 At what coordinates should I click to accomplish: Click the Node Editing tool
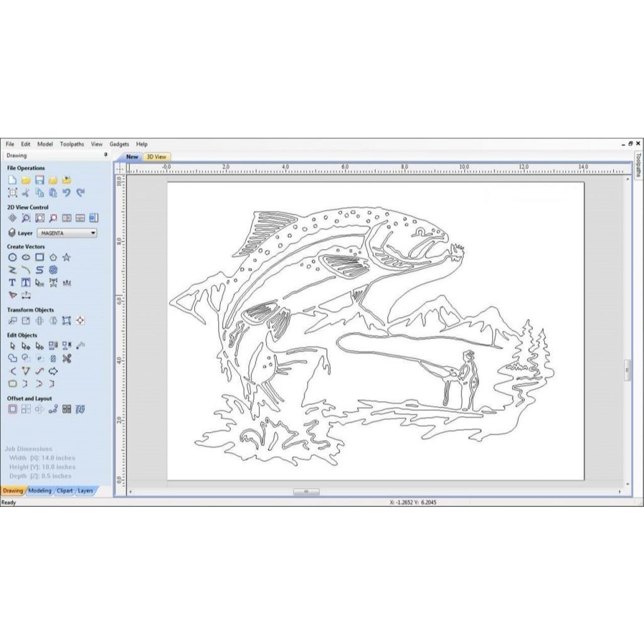click(26, 345)
